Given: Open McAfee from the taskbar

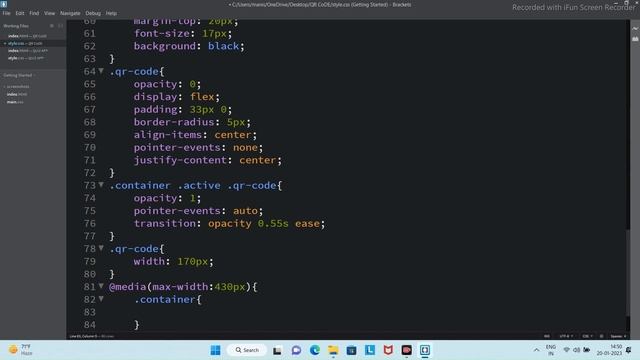Looking at the screenshot, I should (388, 350).
